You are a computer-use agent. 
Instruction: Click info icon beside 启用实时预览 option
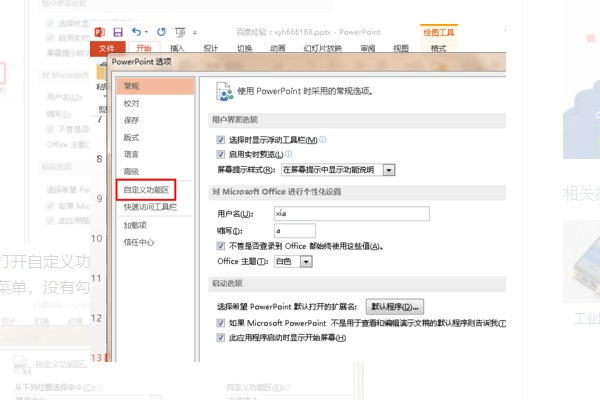coord(289,153)
